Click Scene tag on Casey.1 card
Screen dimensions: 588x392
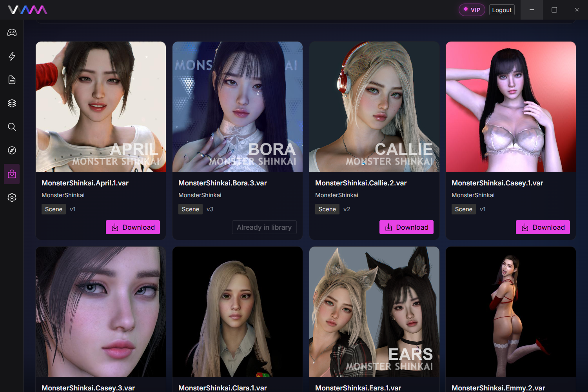tap(464, 209)
